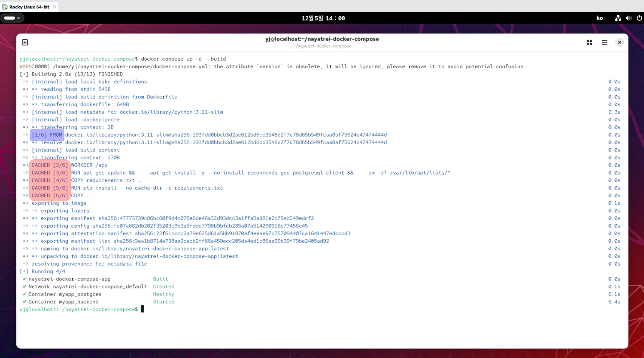Click 'Started' status text

click(x=164, y=302)
